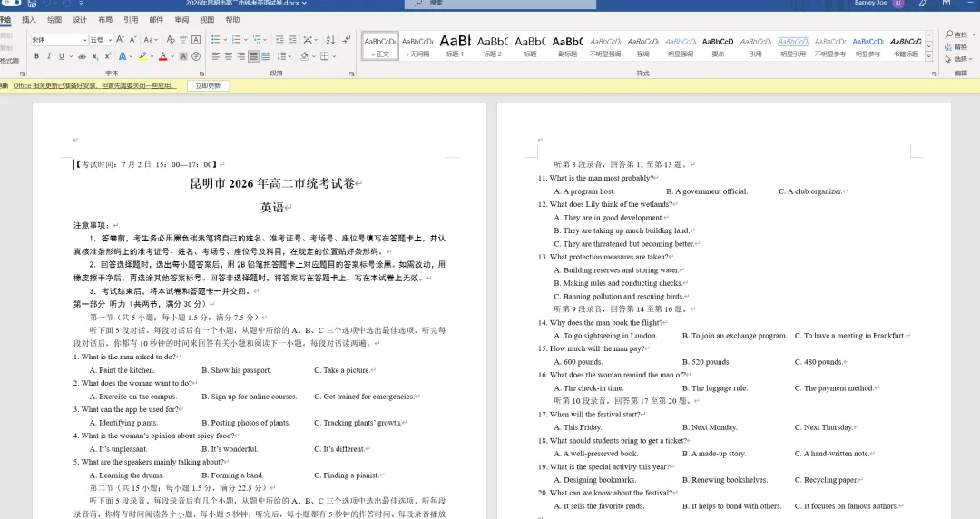Image resolution: width=980 pixels, height=519 pixels.
Task: Open the document file name dropdown
Action: pos(304,3)
